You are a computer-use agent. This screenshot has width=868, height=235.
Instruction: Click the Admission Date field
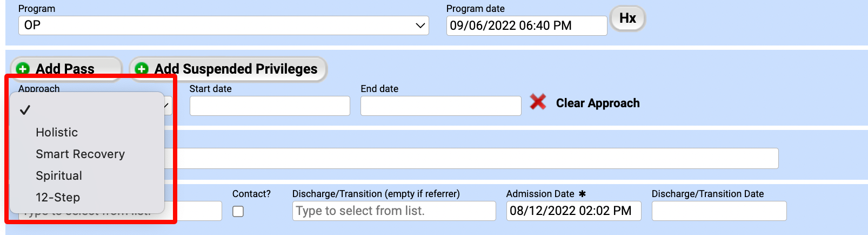[x=573, y=211]
